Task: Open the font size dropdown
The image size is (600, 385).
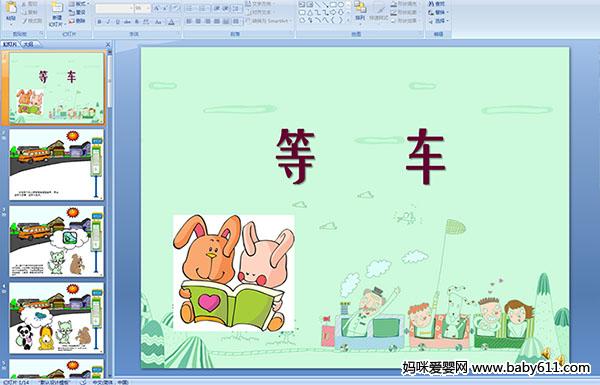Action: pyautogui.click(x=143, y=8)
